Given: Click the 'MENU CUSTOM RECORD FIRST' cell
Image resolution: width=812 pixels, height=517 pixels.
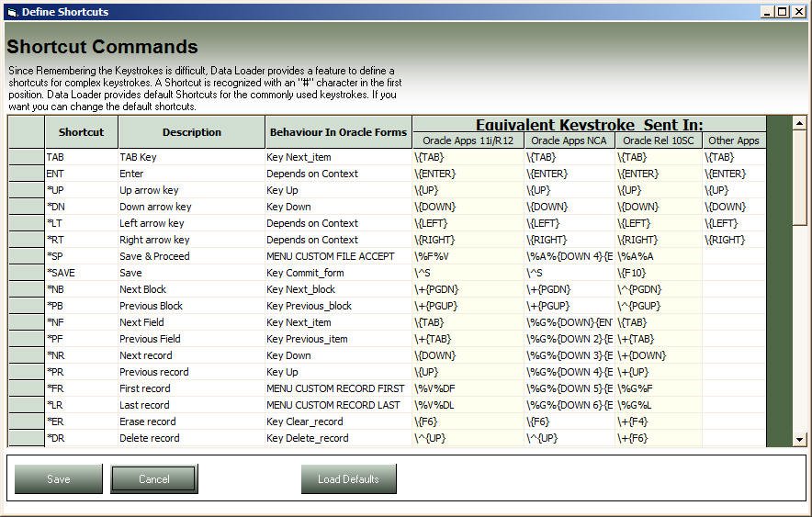Looking at the screenshot, I should click(x=339, y=389).
